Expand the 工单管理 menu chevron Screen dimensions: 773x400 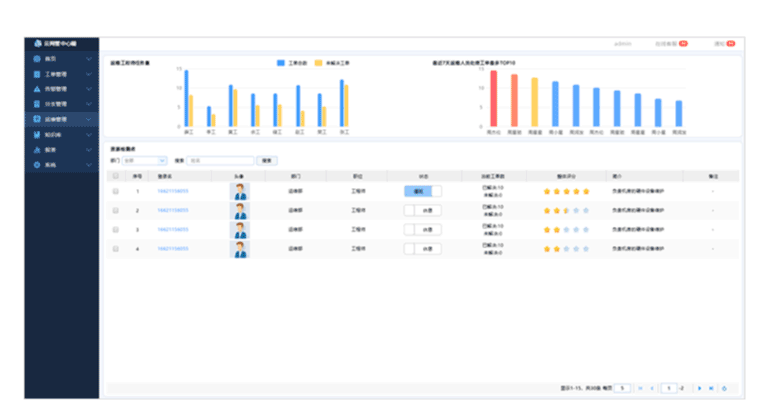coord(89,74)
